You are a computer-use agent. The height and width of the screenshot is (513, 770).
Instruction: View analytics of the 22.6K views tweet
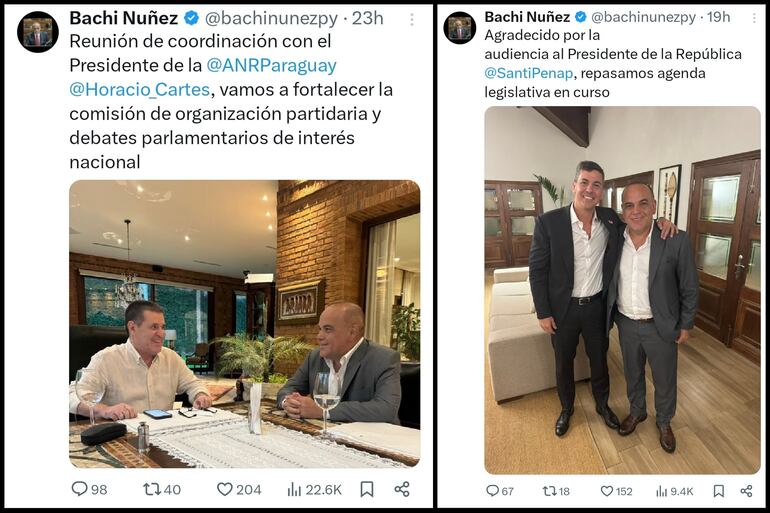295,489
